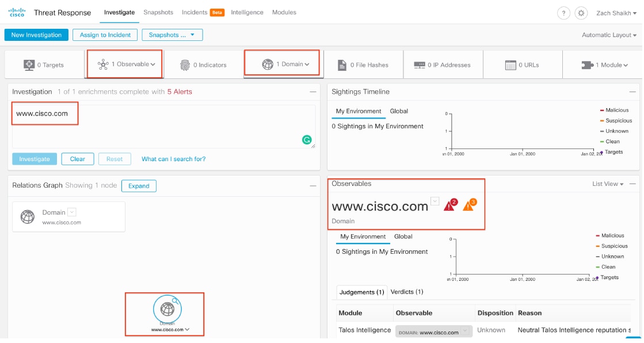Open the Verdicts (1) tab

tap(407, 292)
